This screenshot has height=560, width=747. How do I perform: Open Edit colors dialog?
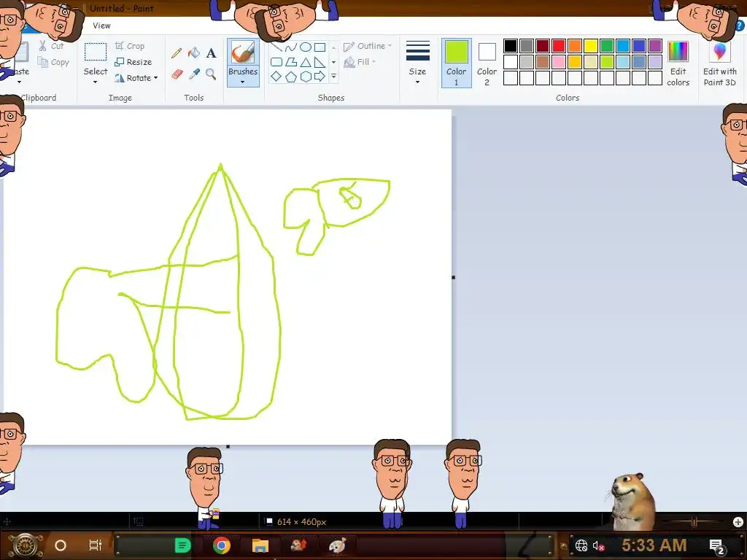click(678, 64)
